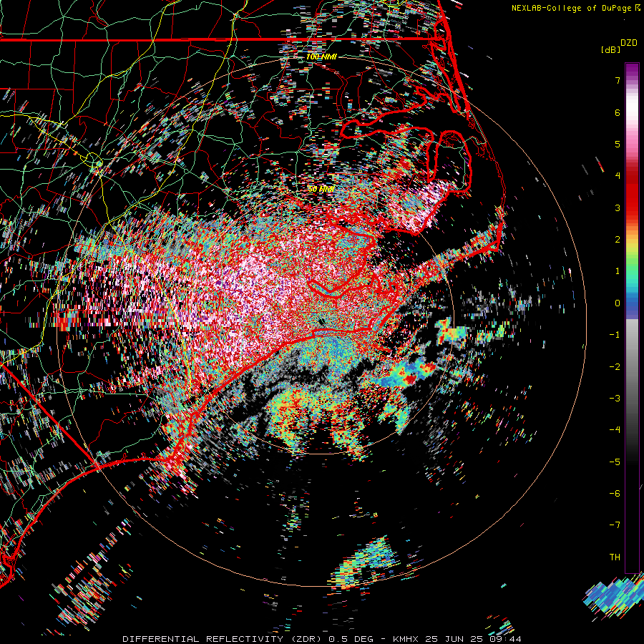Click the -4 value on the scale

[x=615, y=430]
